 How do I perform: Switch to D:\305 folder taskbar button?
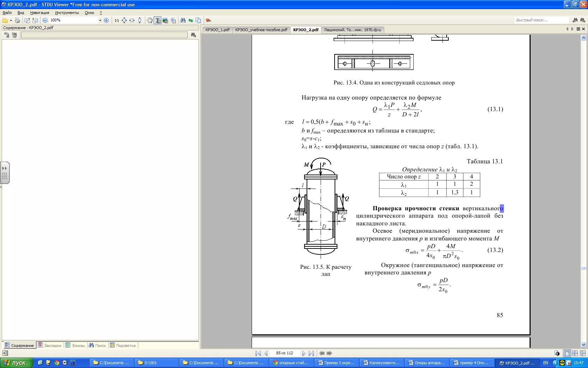(x=156, y=363)
